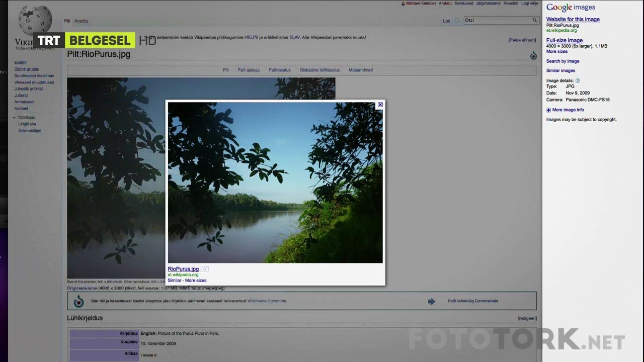The width and height of the screenshot is (644, 362).
Task: Click the search magnifier icon in Otsi box
Action: click(x=534, y=21)
